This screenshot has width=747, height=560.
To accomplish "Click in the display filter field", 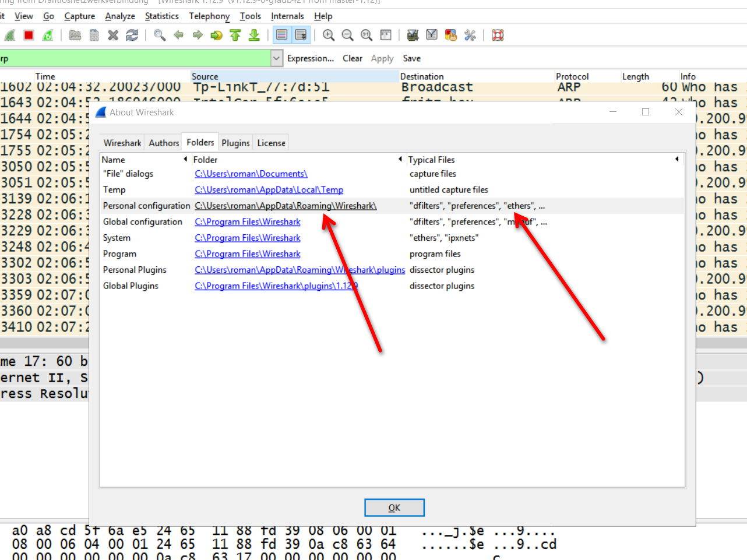I will [x=135, y=58].
